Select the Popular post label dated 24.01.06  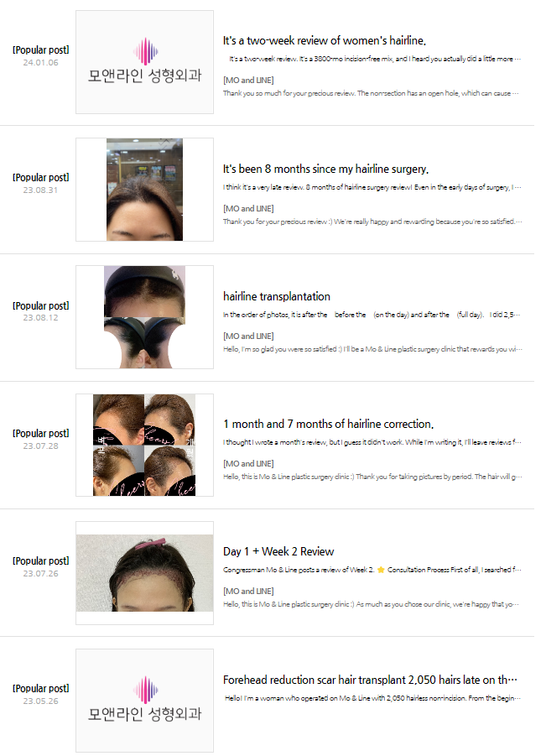pos(41,50)
